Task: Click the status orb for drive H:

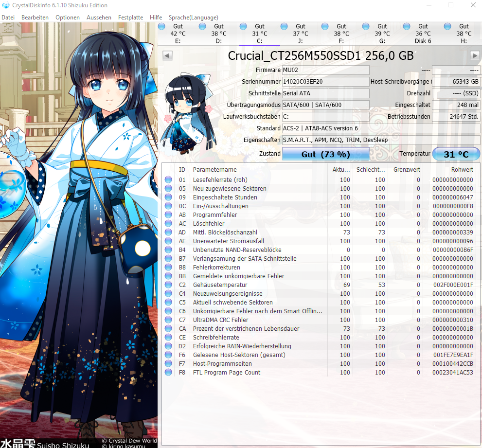Action: pyautogui.click(x=447, y=26)
